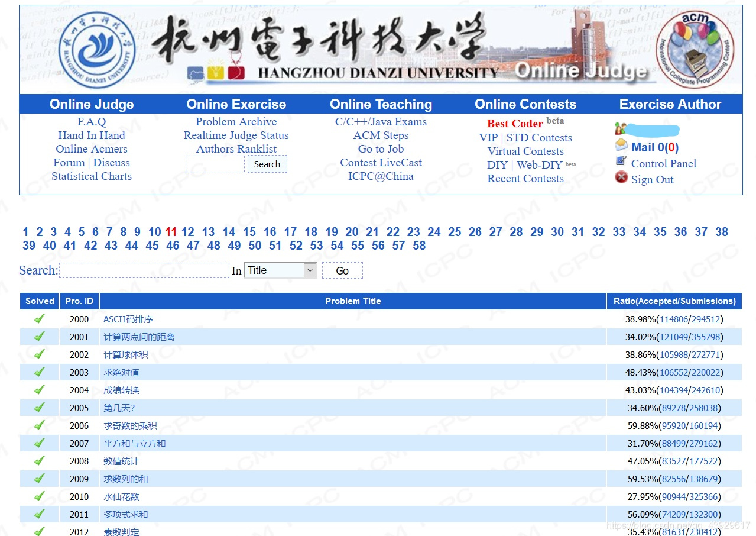The width and height of the screenshot is (756, 536).
Task: Go to problem page 12
Action: pos(188,232)
